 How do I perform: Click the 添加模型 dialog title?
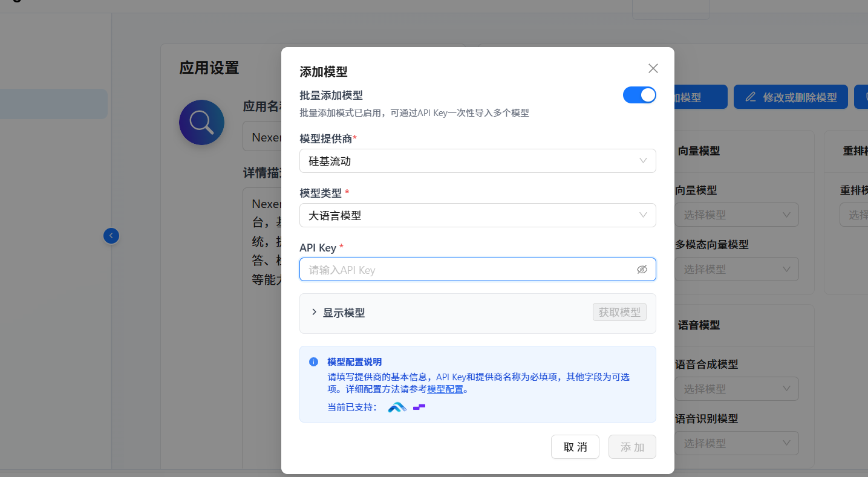pyautogui.click(x=324, y=71)
